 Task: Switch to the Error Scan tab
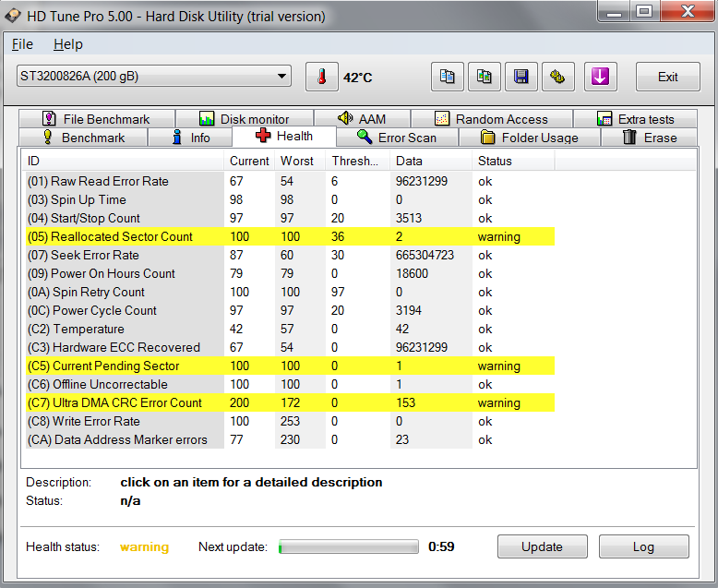click(x=397, y=138)
